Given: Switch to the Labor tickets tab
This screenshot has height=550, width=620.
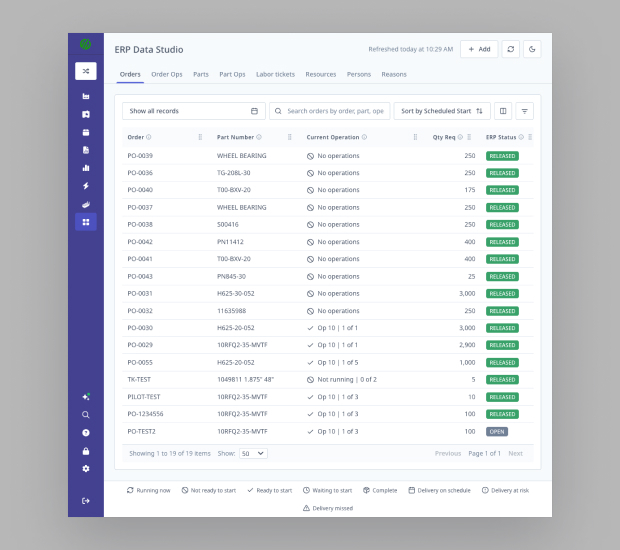Looking at the screenshot, I should (x=275, y=74).
